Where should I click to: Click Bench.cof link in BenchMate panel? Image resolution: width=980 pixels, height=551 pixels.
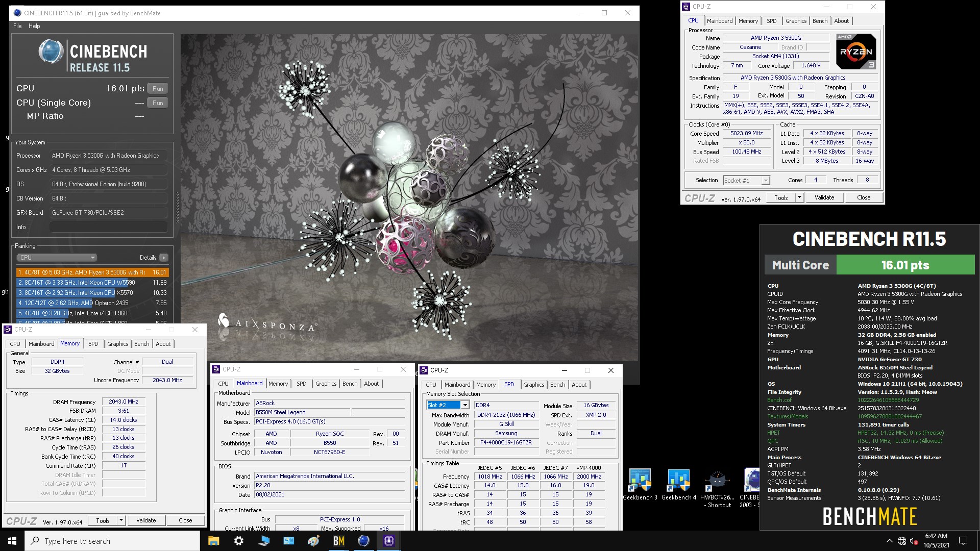779,400
